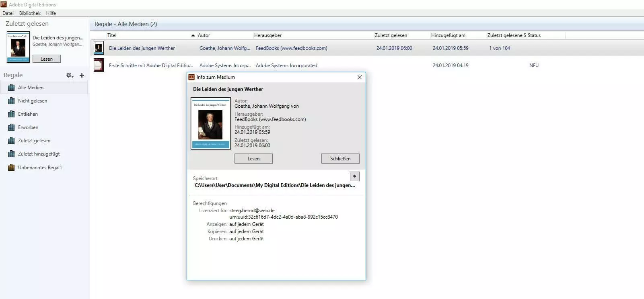Click the file path text under Speicherort

[x=275, y=185]
